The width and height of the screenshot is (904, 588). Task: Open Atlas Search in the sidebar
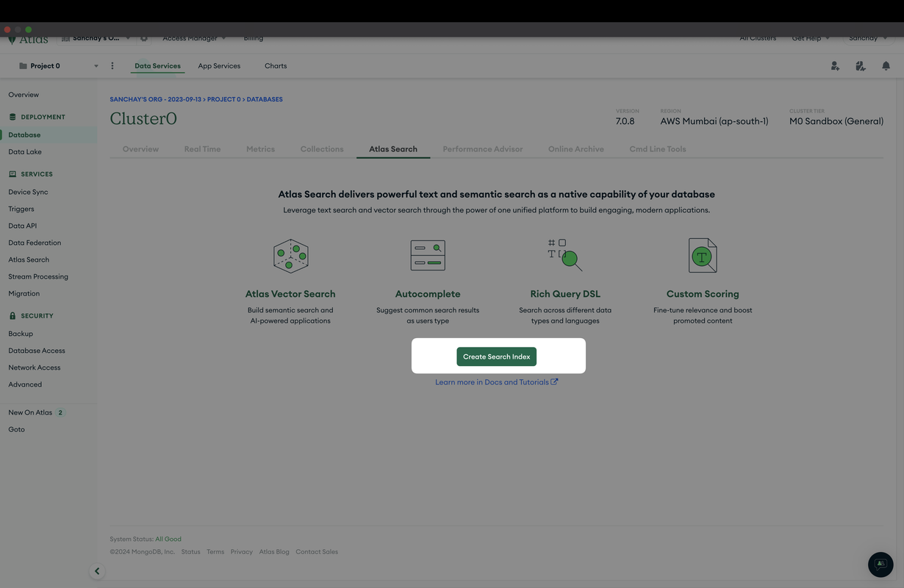click(x=29, y=259)
